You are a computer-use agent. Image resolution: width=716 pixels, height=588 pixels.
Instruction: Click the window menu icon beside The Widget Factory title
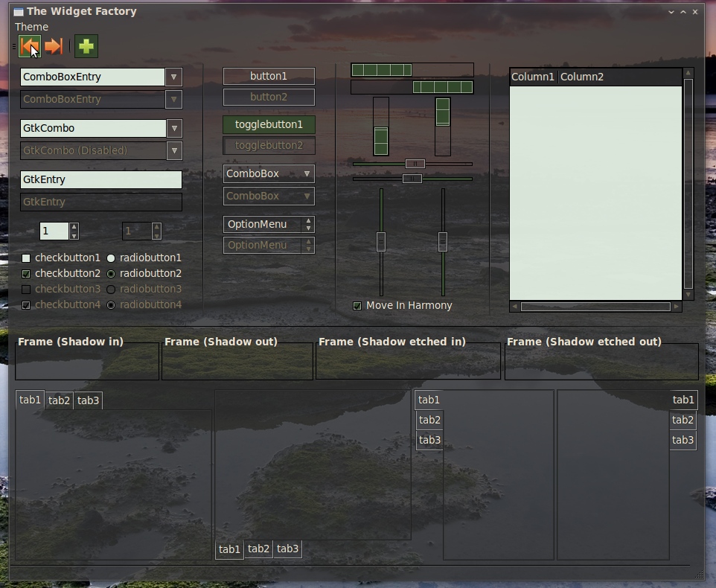(x=19, y=12)
